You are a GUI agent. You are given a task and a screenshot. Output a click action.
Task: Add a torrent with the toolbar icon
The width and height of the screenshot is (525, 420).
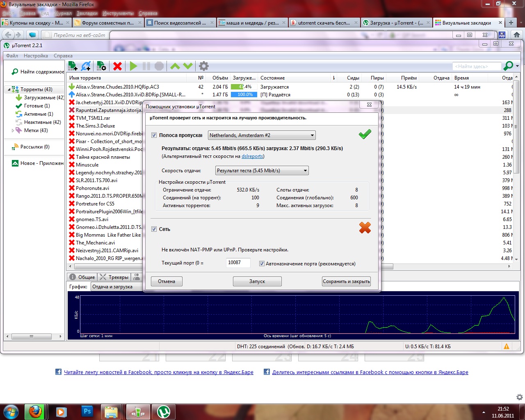click(73, 66)
